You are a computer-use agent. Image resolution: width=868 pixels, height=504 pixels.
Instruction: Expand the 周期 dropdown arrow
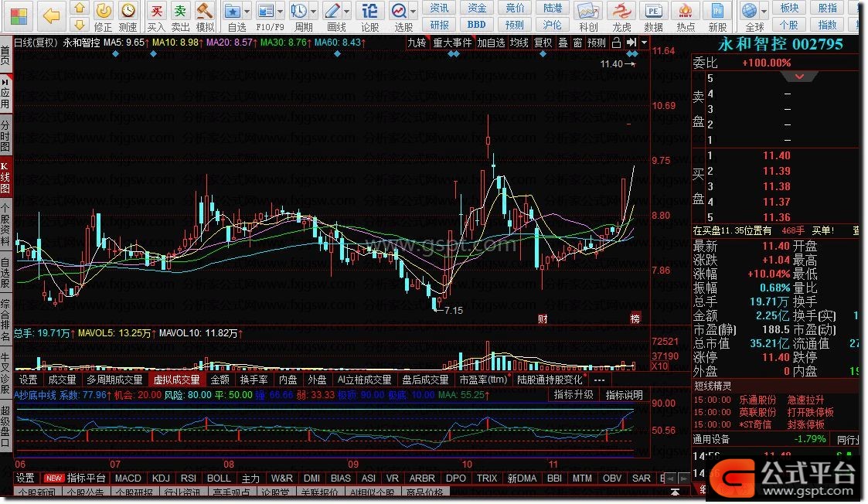313,11
